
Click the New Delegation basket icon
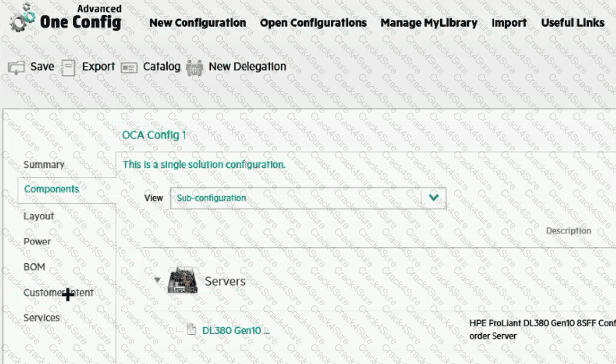click(x=195, y=67)
